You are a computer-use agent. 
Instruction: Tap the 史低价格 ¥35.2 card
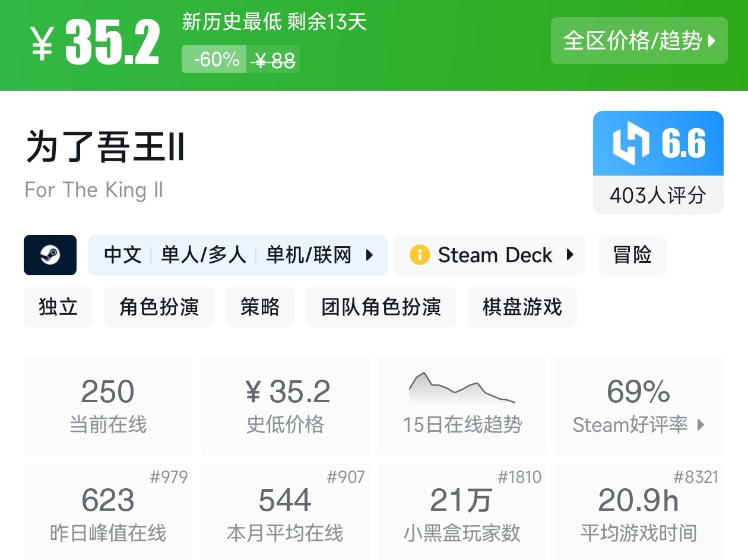tap(285, 405)
